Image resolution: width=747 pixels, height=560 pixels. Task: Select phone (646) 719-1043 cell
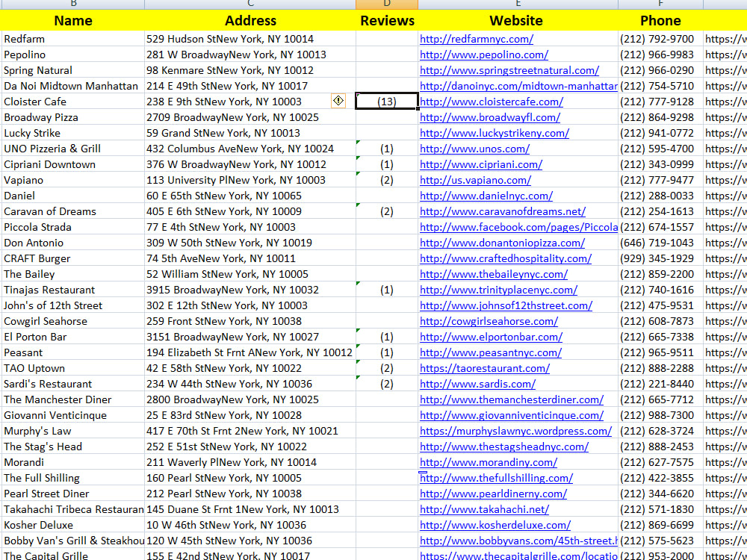(x=660, y=243)
